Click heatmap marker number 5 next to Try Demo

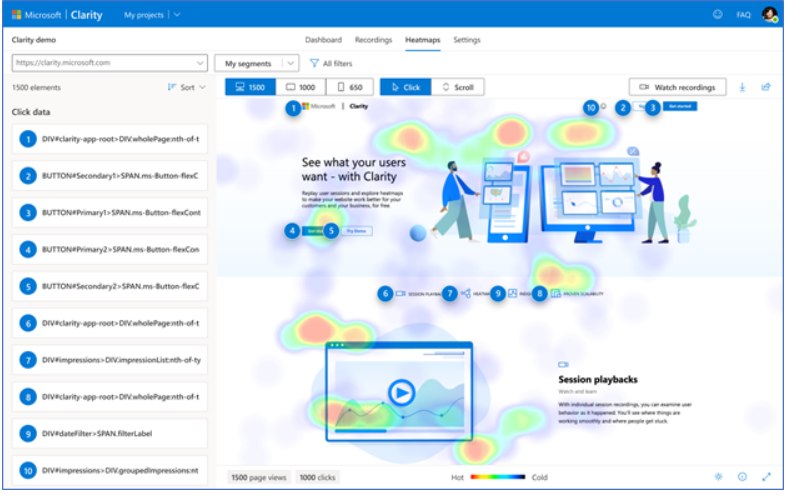[331, 231]
